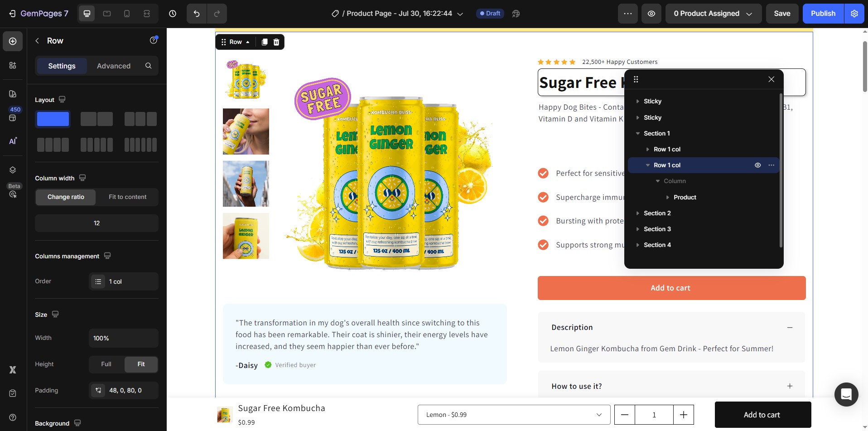Duplicate the selected Row
The height and width of the screenshot is (431, 868).
coord(264,42)
